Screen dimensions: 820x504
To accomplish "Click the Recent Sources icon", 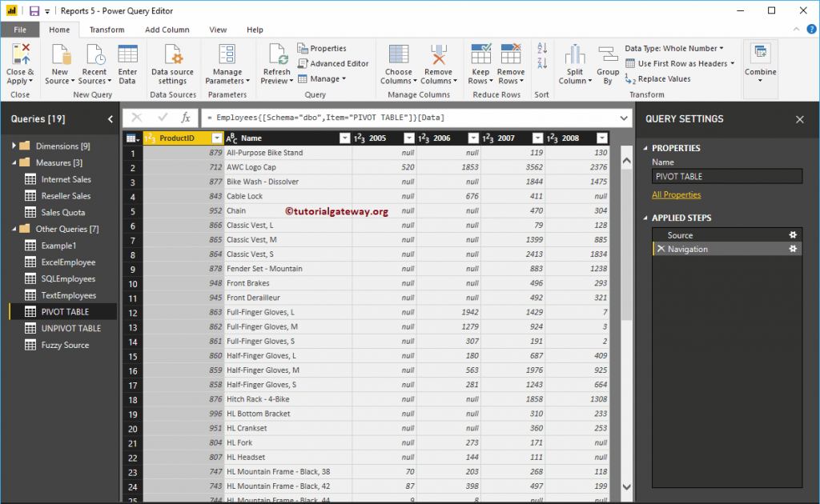I will point(94,54).
